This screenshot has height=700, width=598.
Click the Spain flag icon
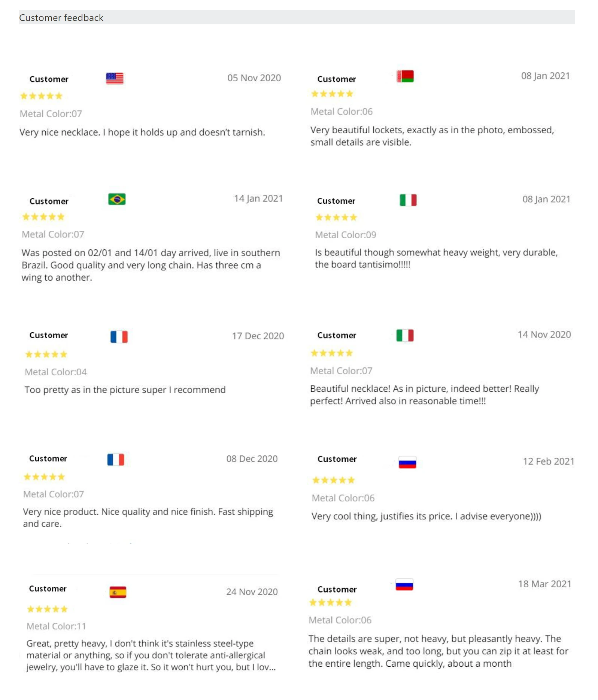[118, 592]
